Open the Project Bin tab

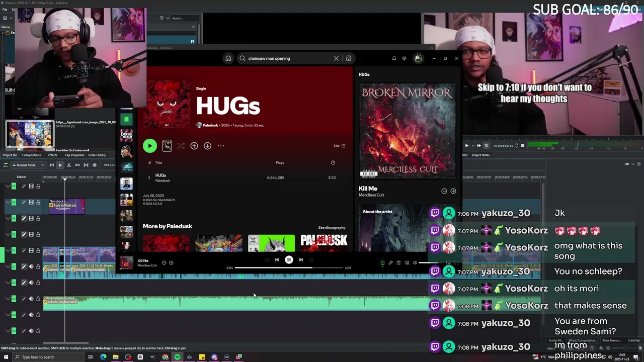coord(10,155)
